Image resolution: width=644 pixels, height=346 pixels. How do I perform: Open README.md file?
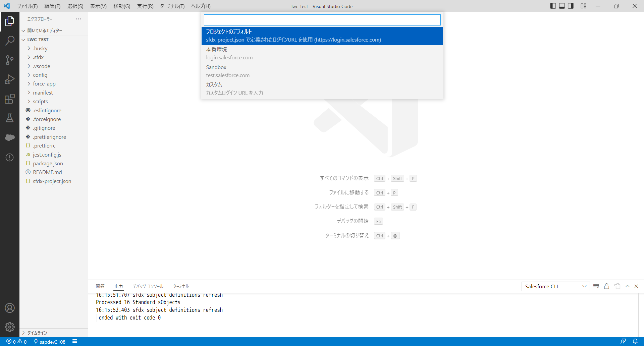[x=54, y=172]
